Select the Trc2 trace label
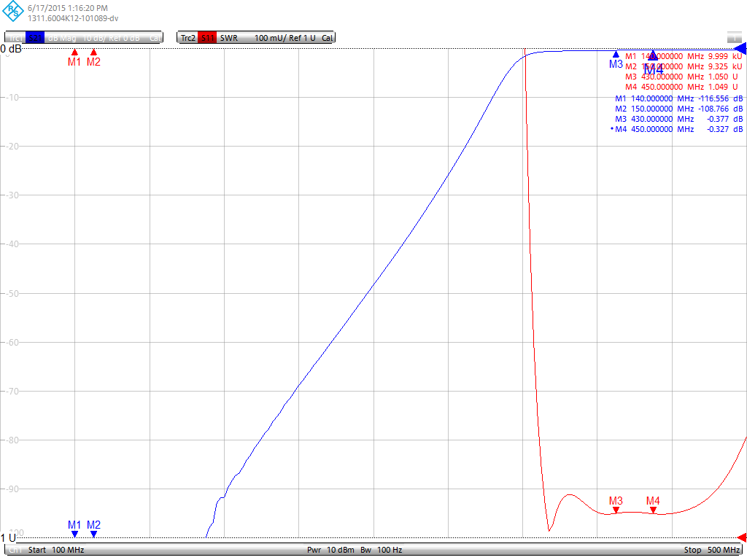 [x=188, y=38]
